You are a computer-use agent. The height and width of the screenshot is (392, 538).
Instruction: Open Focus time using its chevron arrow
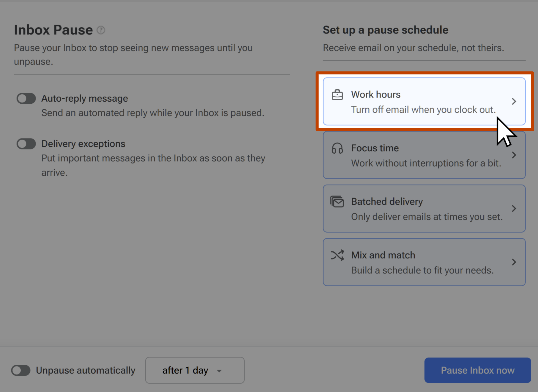coord(514,155)
